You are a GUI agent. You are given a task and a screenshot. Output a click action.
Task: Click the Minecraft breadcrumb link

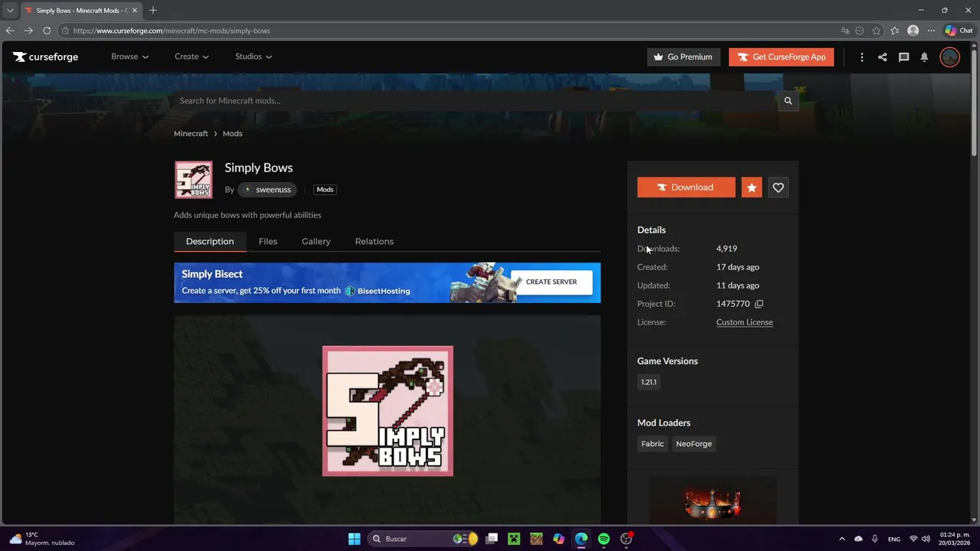tap(191, 133)
